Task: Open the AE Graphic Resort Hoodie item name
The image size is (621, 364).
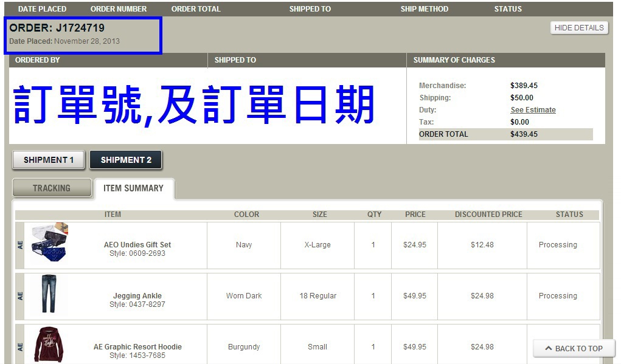Action: tap(137, 346)
